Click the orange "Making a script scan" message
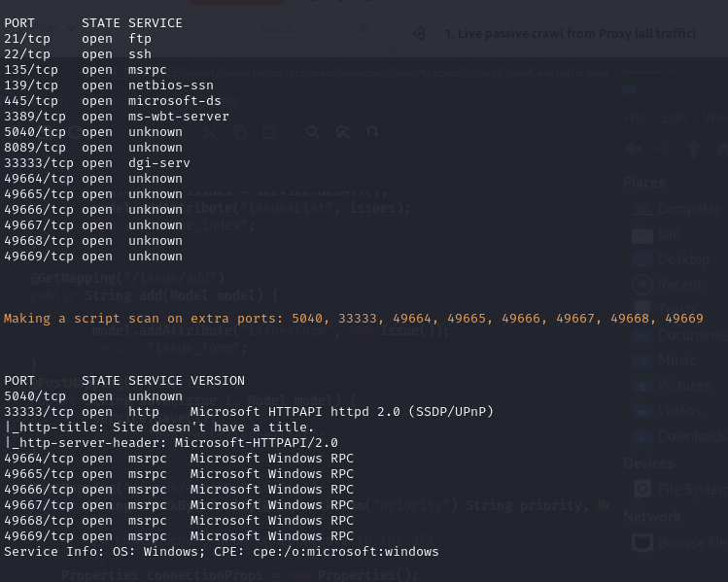728x582 pixels. [x=354, y=319]
